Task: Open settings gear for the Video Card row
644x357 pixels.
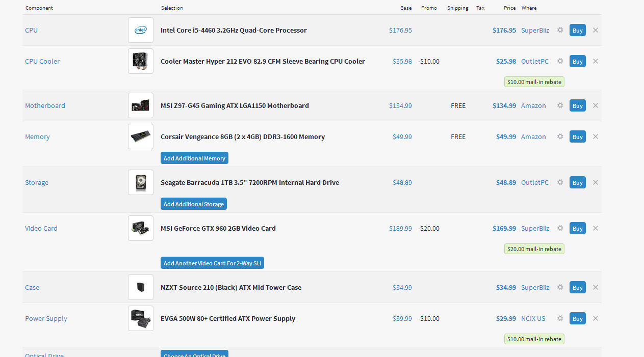Action: 560,228
